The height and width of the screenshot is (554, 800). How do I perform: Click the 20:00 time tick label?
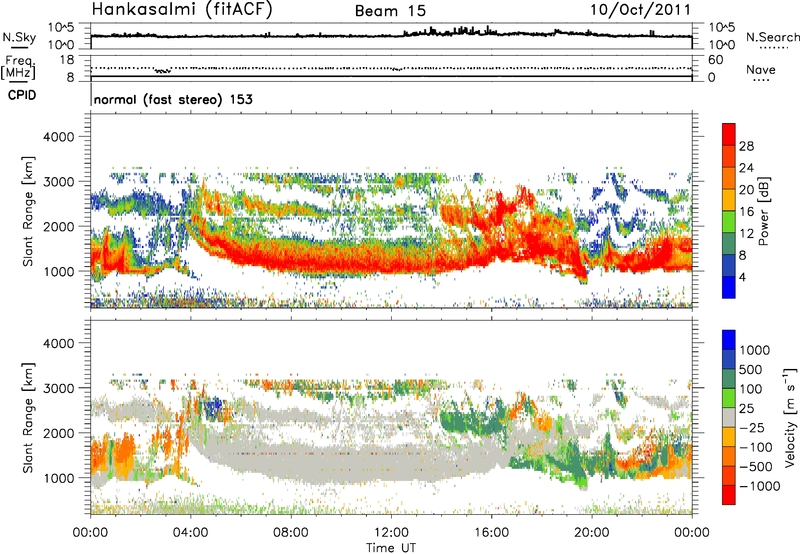[x=592, y=533]
